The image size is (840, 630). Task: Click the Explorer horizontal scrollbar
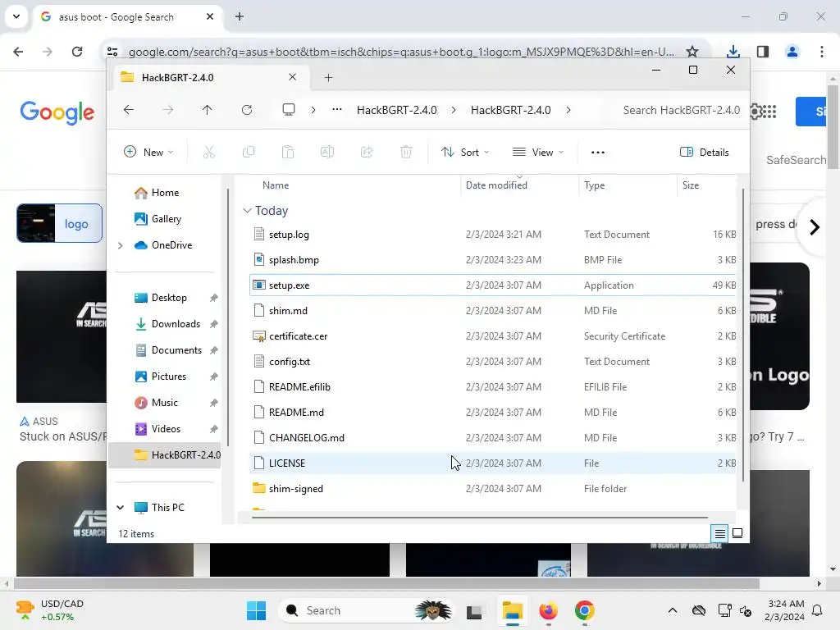click(x=479, y=518)
